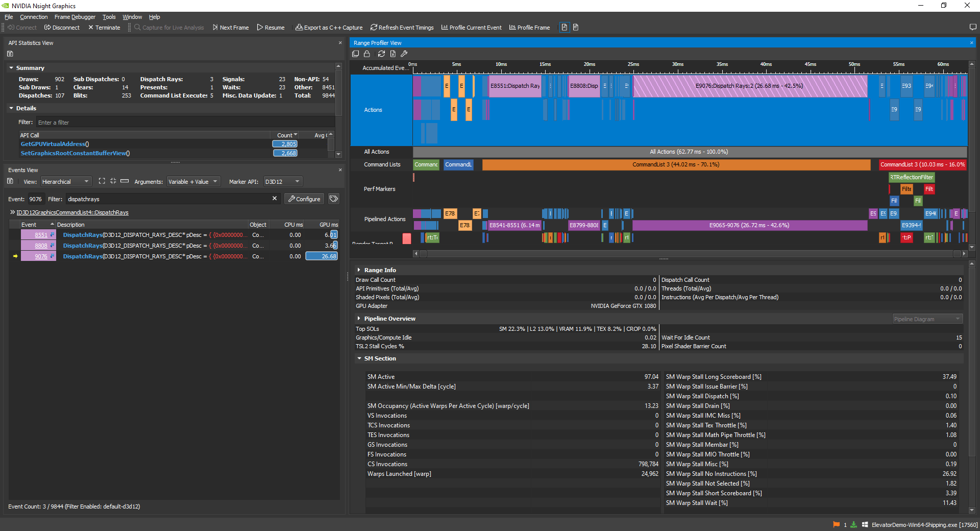Screen dimensions: 980x531
Task: Click the expand all icon in Events View
Action: point(102,181)
